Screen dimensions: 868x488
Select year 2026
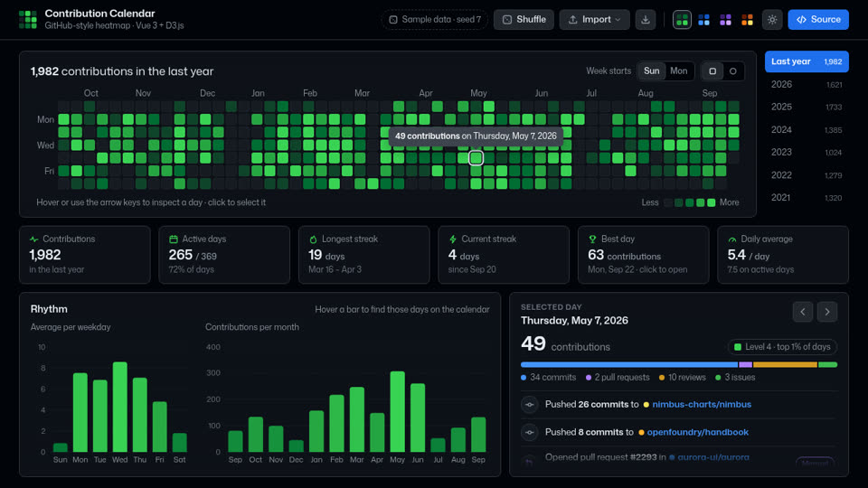807,84
